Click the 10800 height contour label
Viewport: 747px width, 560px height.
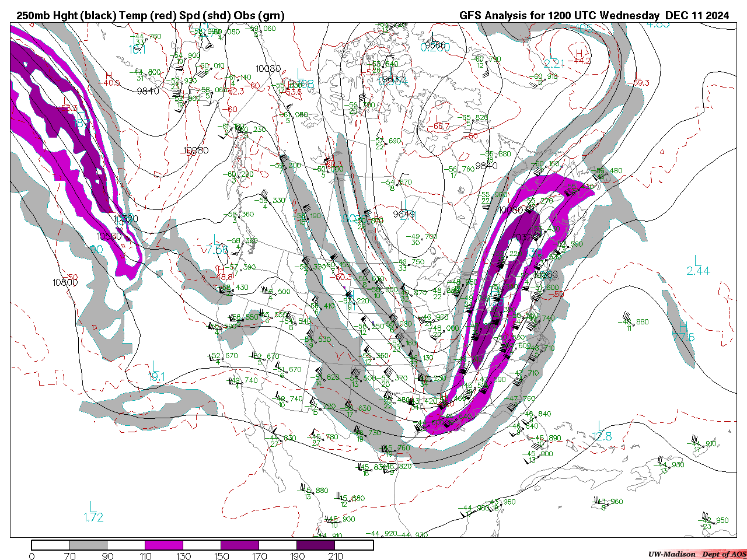(x=65, y=282)
